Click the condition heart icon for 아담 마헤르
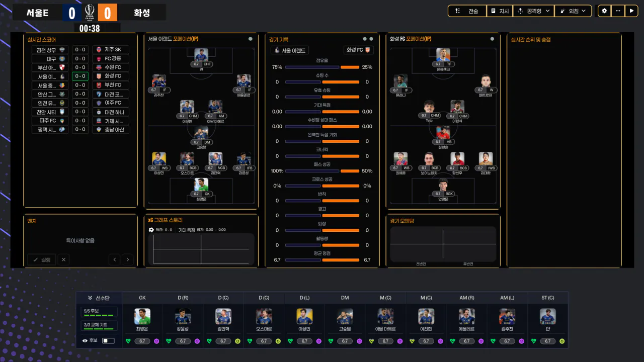This screenshot has width=644, height=362. point(371,341)
